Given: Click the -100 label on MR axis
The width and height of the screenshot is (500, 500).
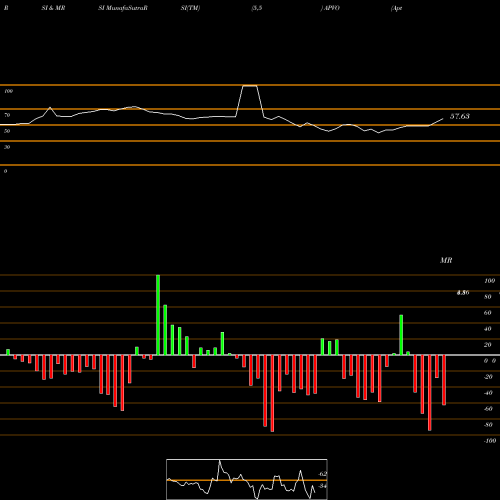Looking at the screenshot, I should click(490, 441).
